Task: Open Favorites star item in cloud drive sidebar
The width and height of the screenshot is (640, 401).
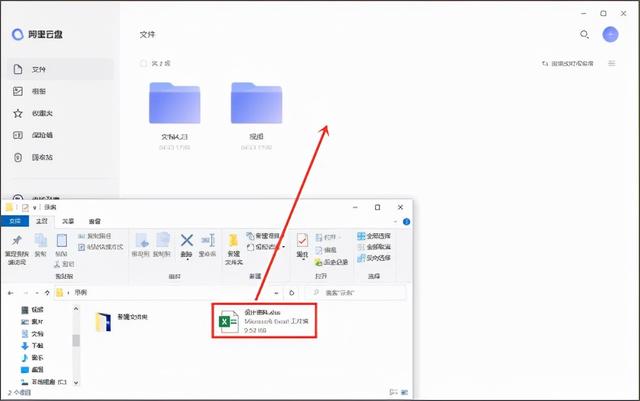Action: point(60,113)
